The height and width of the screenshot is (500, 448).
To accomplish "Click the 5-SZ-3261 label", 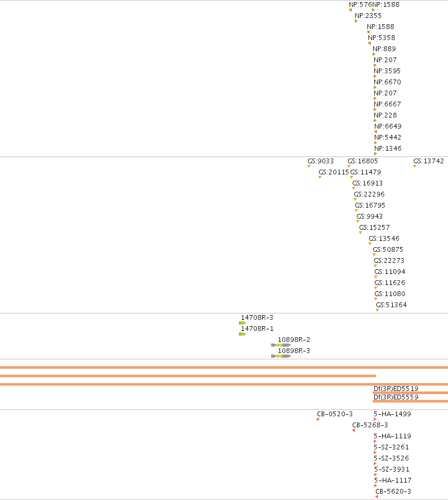I will [391, 447].
